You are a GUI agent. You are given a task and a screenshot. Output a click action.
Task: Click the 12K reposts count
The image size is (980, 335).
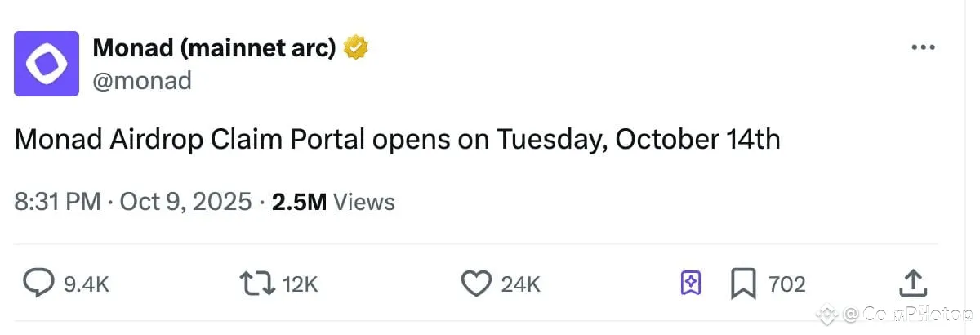point(300,284)
